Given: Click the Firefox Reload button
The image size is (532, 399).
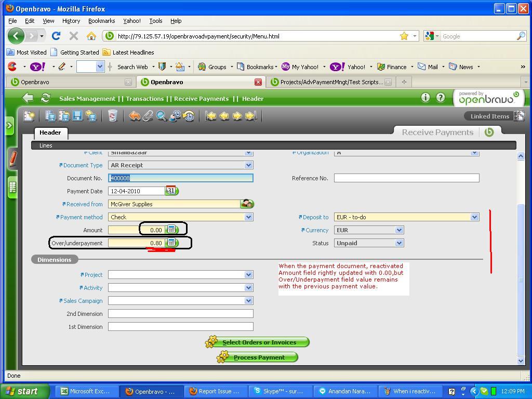Looking at the screenshot, I should tap(56, 36).
